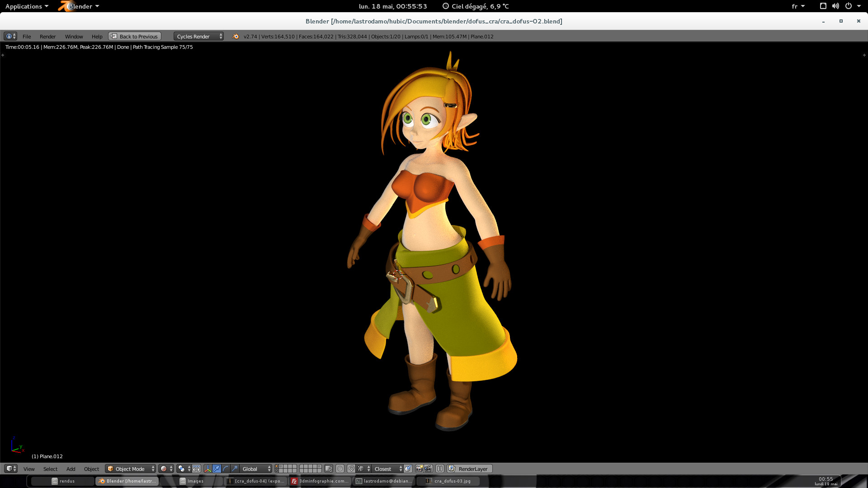
Task: Switch to cra_dofus-03.jpg taskbar window
Action: [x=448, y=481]
